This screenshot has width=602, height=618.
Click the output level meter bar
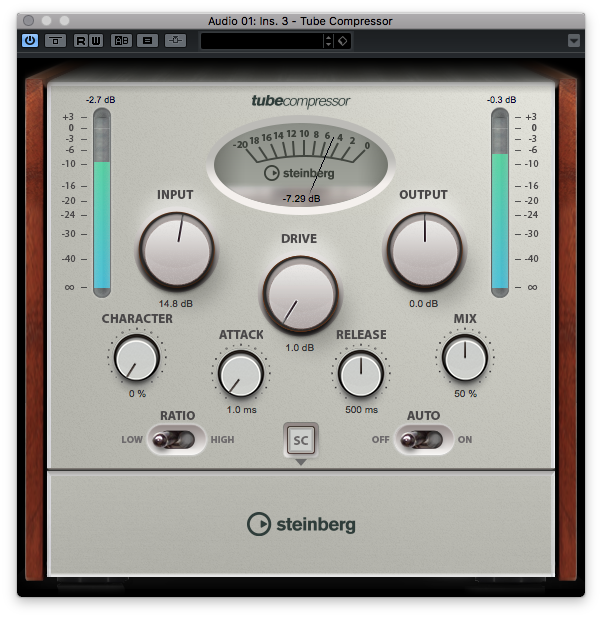click(500, 203)
